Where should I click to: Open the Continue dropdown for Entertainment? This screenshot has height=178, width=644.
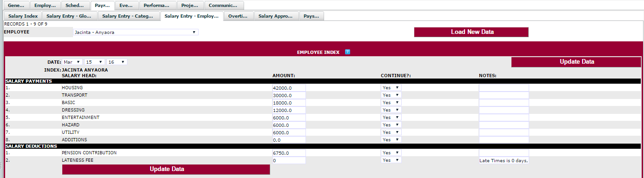point(391,118)
